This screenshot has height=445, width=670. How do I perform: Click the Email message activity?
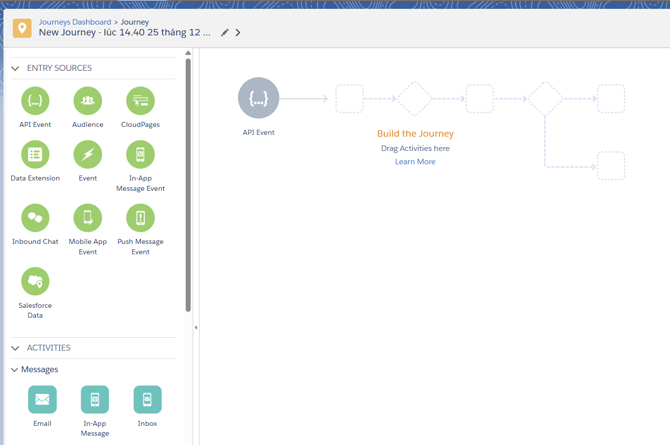click(x=42, y=399)
